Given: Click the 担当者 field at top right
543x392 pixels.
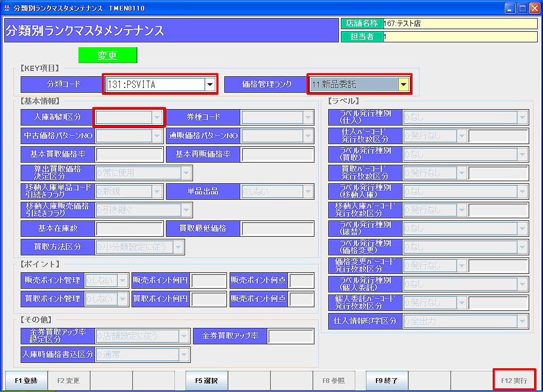Looking at the screenshot, I should pos(459,37).
